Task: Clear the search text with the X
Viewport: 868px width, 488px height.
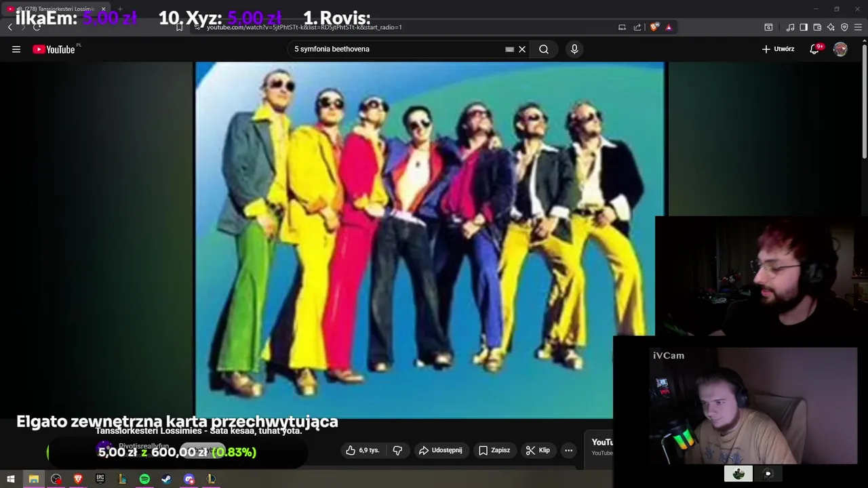Action: point(522,49)
